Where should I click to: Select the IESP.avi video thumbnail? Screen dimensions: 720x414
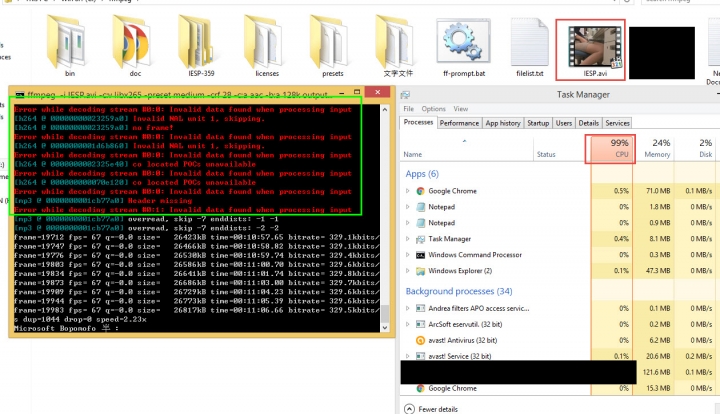(x=595, y=46)
